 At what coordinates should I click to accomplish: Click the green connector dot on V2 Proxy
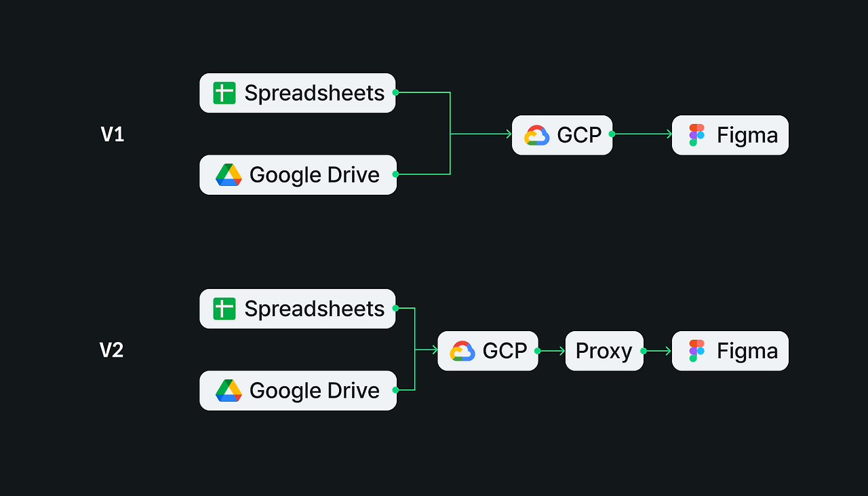point(643,351)
